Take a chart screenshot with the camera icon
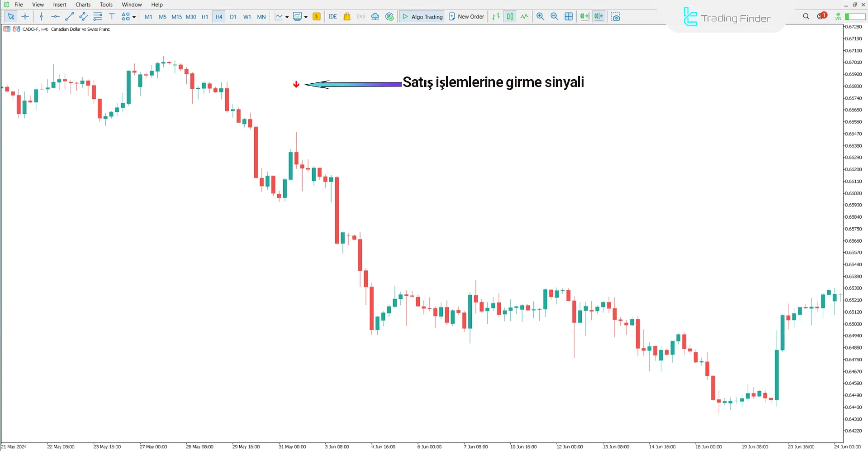 pyautogui.click(x=616, y=16)
